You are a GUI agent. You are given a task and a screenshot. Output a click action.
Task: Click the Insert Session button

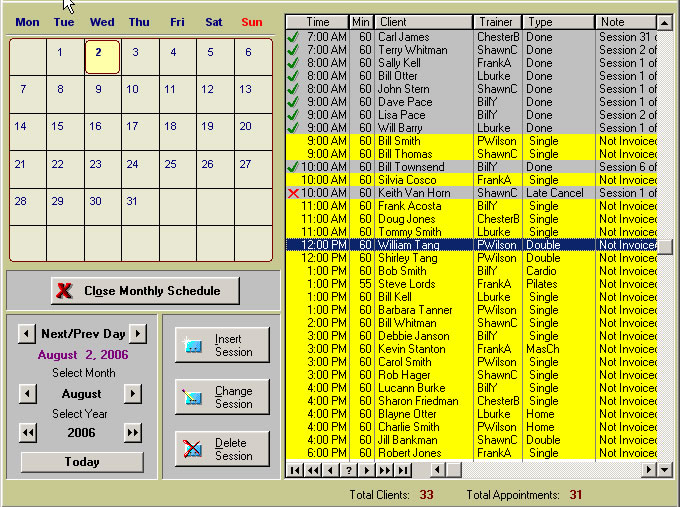click(x=221, y=345)
